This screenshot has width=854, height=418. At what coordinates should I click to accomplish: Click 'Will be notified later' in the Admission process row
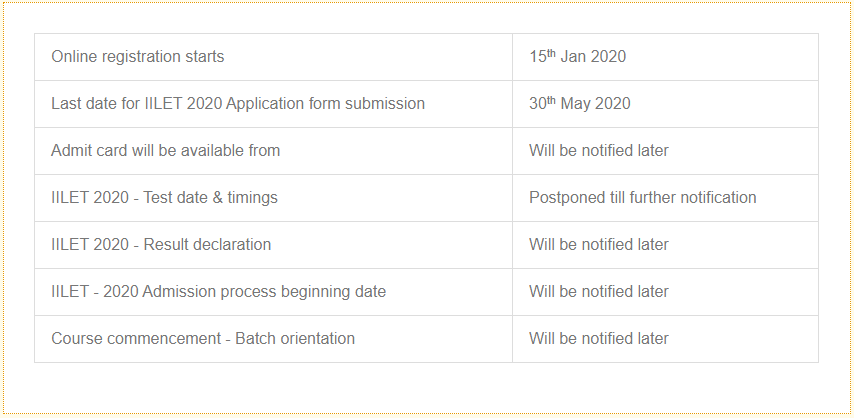coord(599,292)
